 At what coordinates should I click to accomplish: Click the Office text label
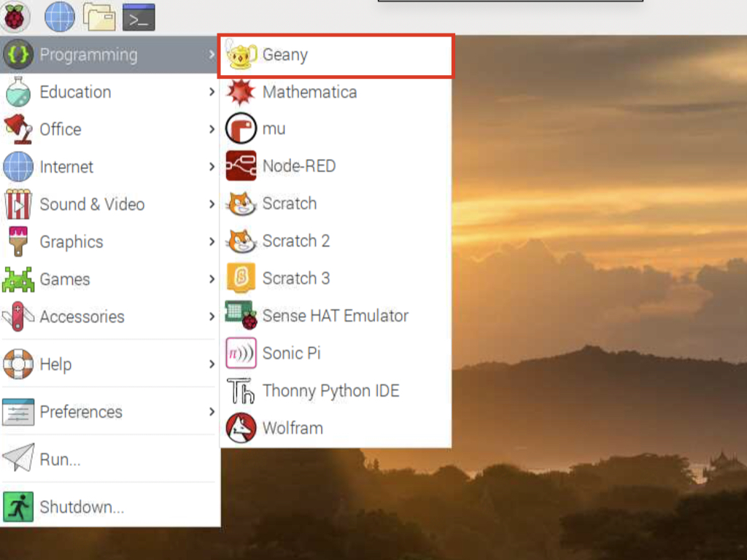click(x=61, y=130)
